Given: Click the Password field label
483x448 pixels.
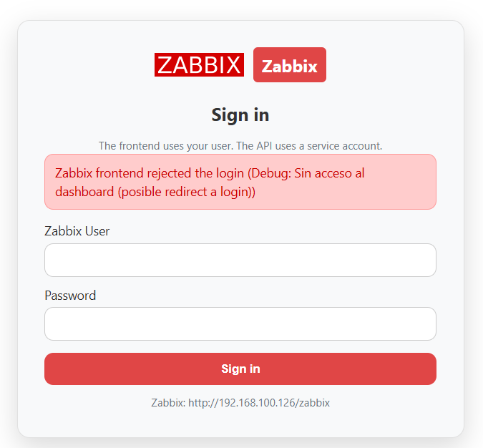Looking at the screenshot, I should (x=70, y=296).
